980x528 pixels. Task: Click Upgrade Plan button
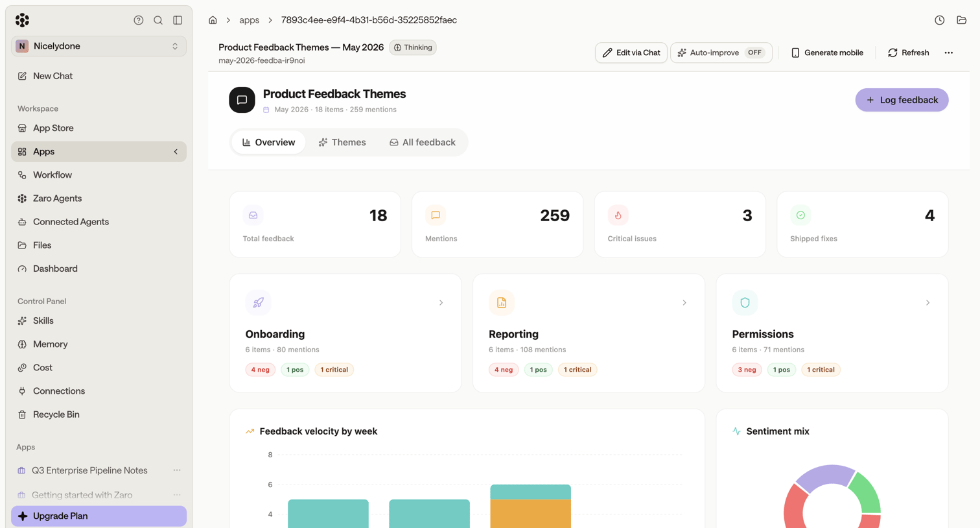pos(99,516)
